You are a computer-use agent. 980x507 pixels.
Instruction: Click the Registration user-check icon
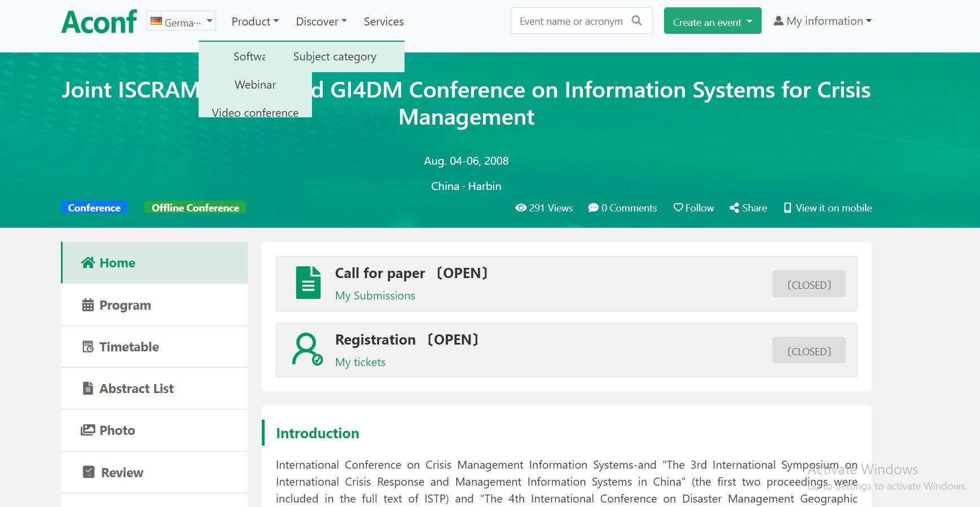[x=307, y=349]
